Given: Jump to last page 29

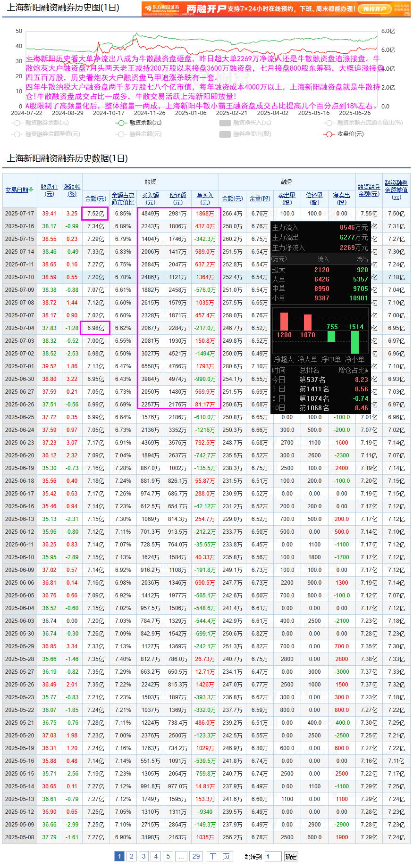Looking at the screenshot, I should pos(196,856).
